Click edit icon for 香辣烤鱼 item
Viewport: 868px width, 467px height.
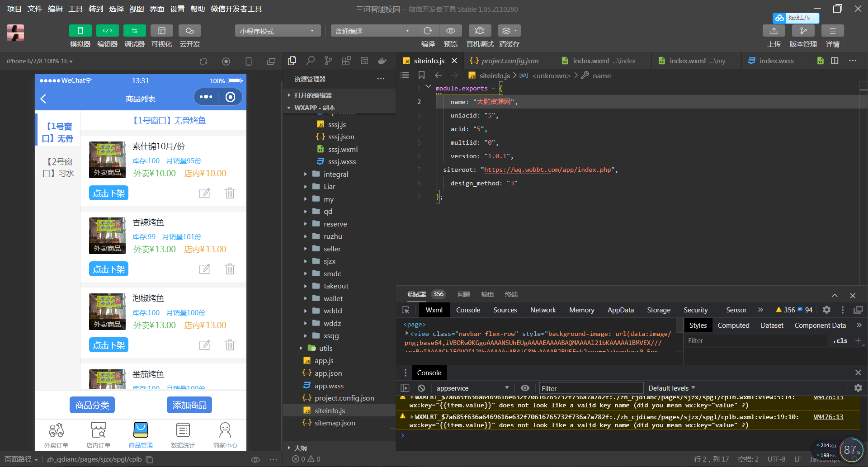click(204, 269)
